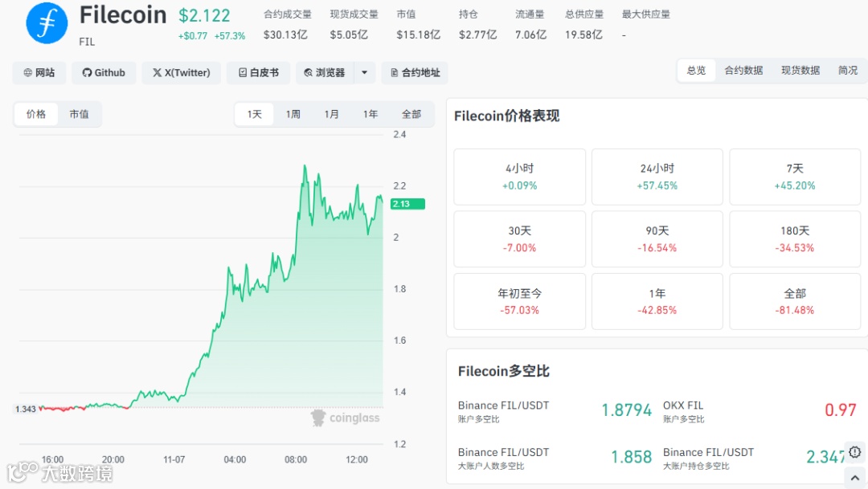Click the OKX FIL ratio value 0.97
868x489 pixels.
841,410
